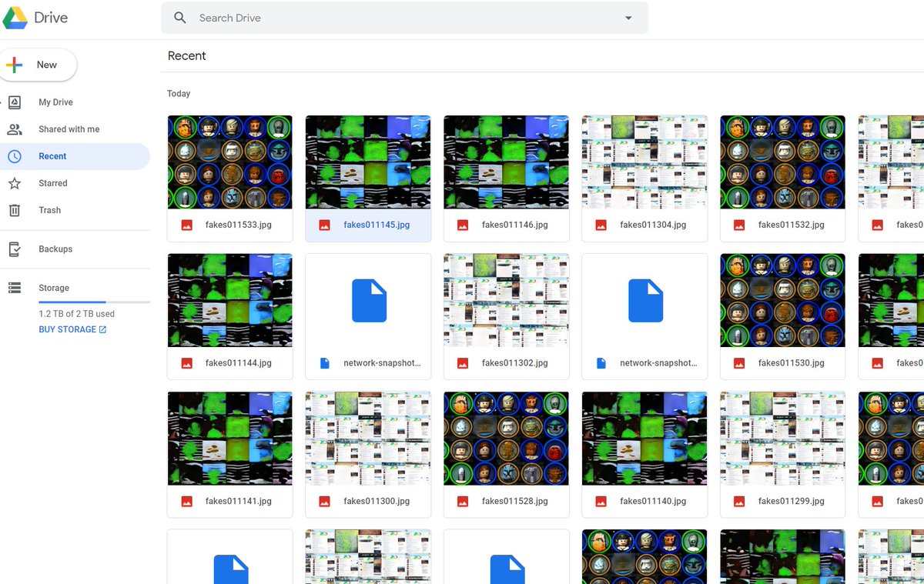Click the Backups device icon
The width and height of the screenshot is (924, 584).
(15, 249)
